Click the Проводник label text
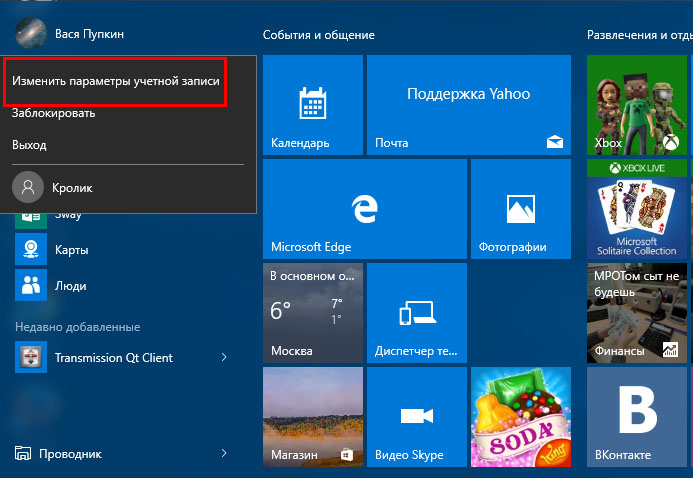Image resolution: width=693 pixels, height=478 pixels. (70, 454)
